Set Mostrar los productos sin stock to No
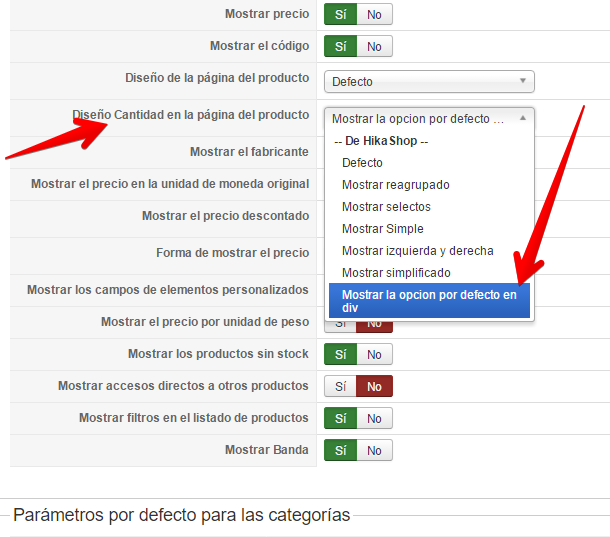The image size is (610, 537). tap(374, 354)
